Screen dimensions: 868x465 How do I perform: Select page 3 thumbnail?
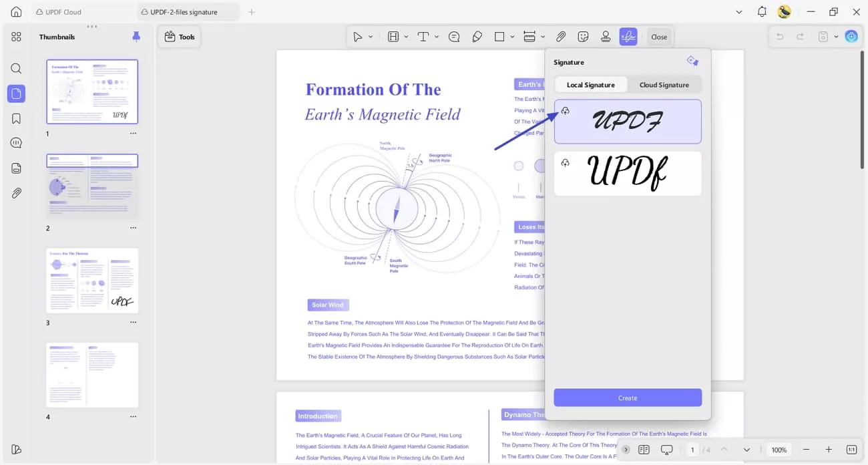pyautogui.click(x=92, y=281)
